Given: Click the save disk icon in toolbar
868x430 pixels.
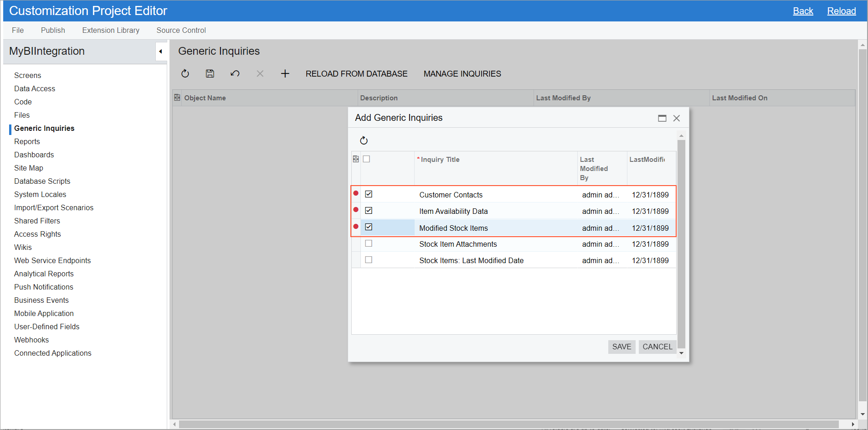Looking at the screenshot, I should pos(210,74).
